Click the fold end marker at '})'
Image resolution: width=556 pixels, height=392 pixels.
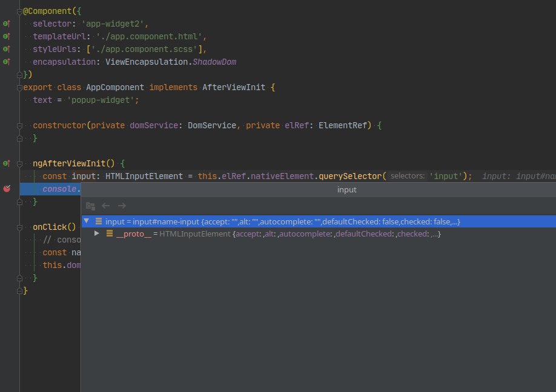[x=19, y=75]
